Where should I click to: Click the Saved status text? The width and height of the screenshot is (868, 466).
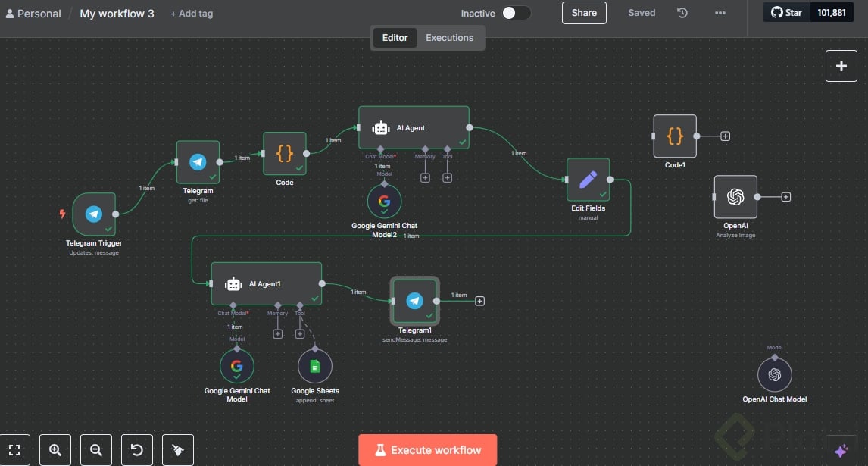point(642,13)
